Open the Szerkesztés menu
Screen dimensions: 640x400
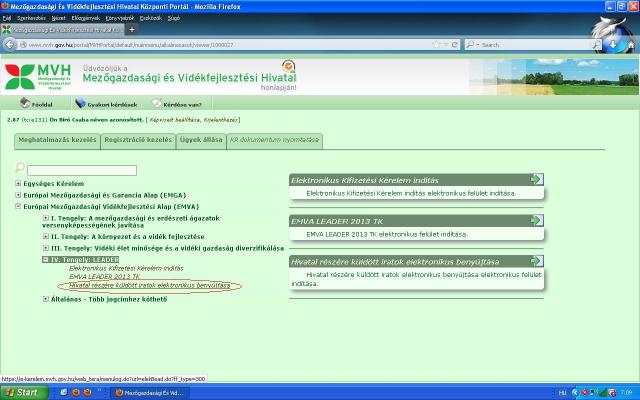(31, 18)
